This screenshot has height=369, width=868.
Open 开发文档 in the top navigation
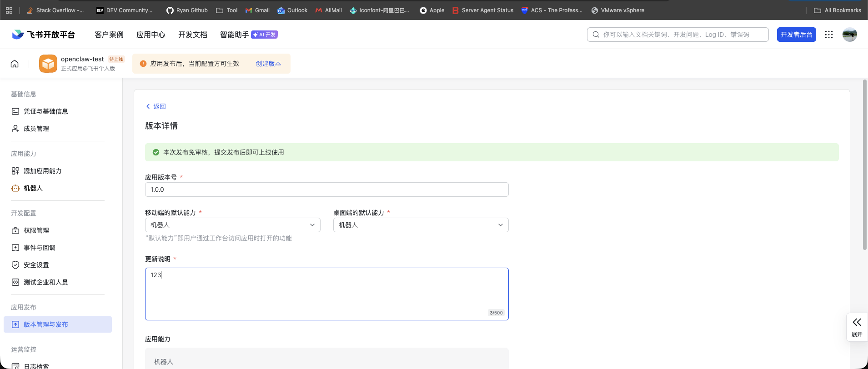(x=193, y=35)
